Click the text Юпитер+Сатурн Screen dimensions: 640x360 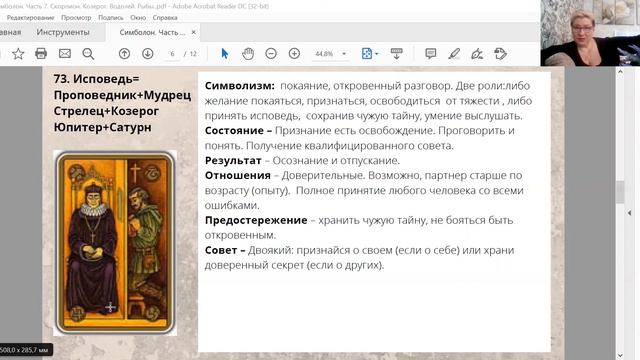(102, 127)
